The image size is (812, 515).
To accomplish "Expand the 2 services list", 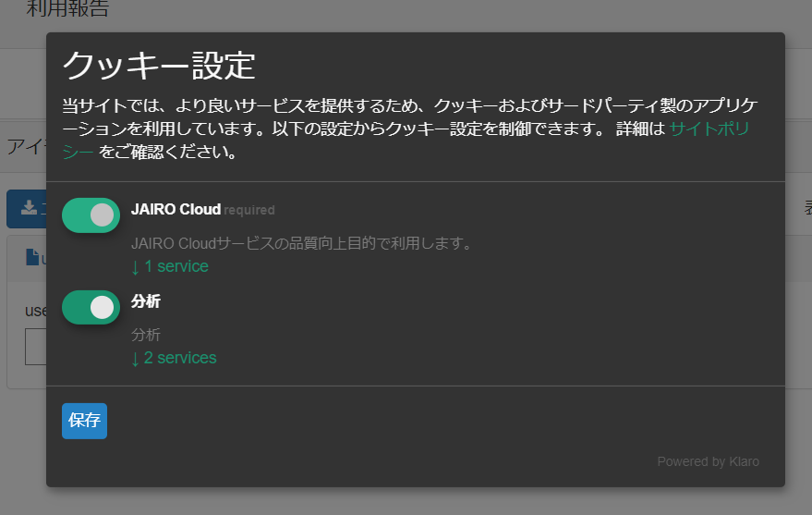I will click(174, 358).
